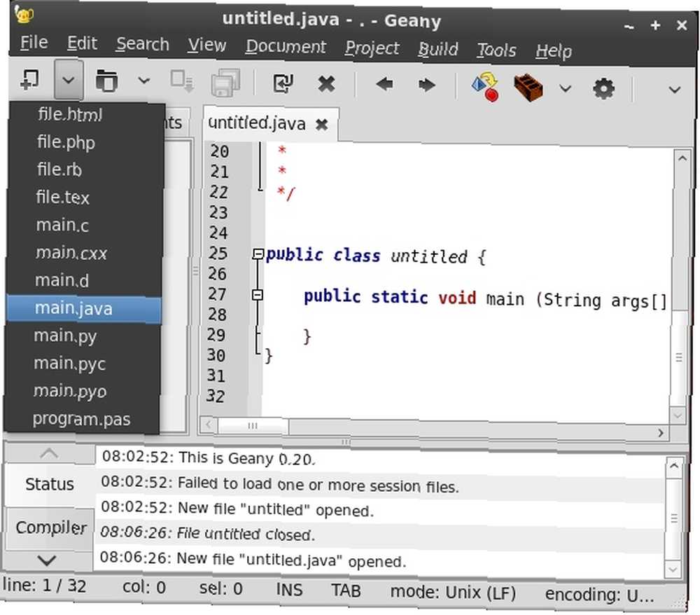Click the New file toolbar icon

click(x=29, y=79)
